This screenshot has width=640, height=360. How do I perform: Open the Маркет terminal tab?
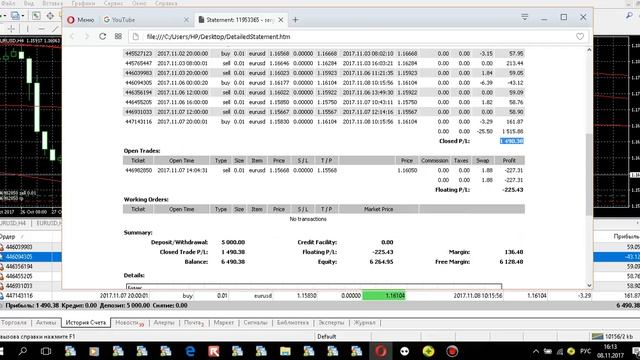click(224, 322)
